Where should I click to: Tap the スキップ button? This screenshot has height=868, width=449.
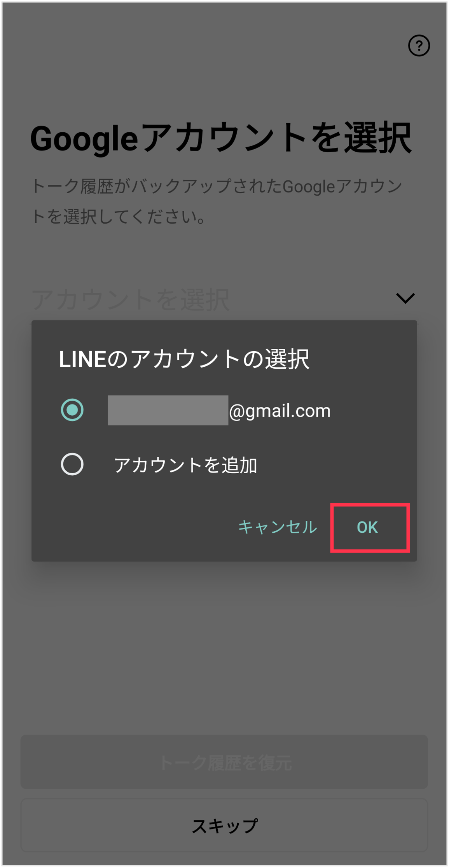(x=224, y=825)
